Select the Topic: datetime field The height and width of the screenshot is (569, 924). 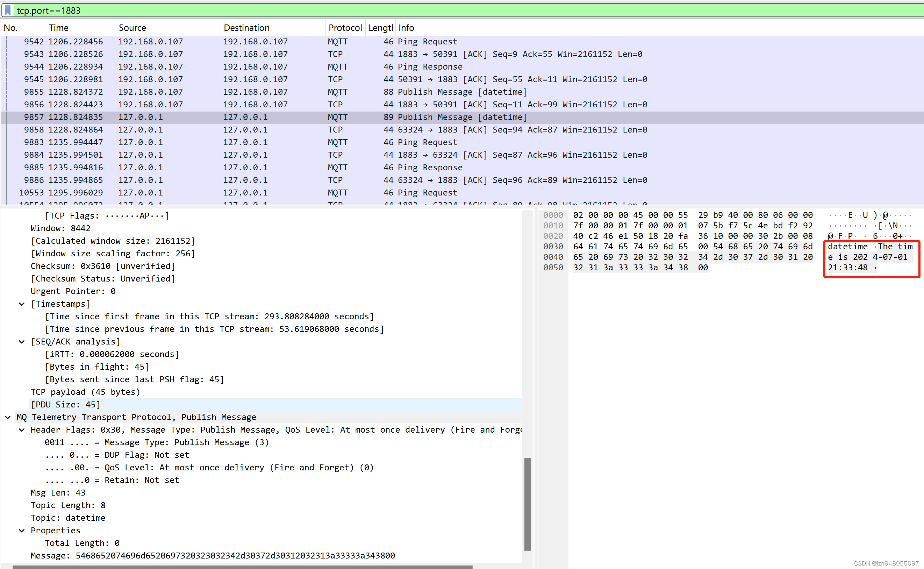point(68,518)
